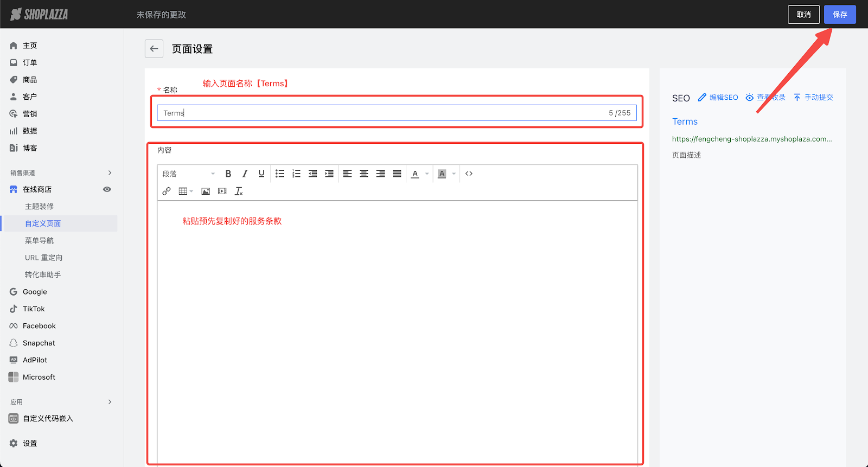Insert a numbered list
Image resolution: width=868 pixels, height=467 pixels.
point(296,174)
